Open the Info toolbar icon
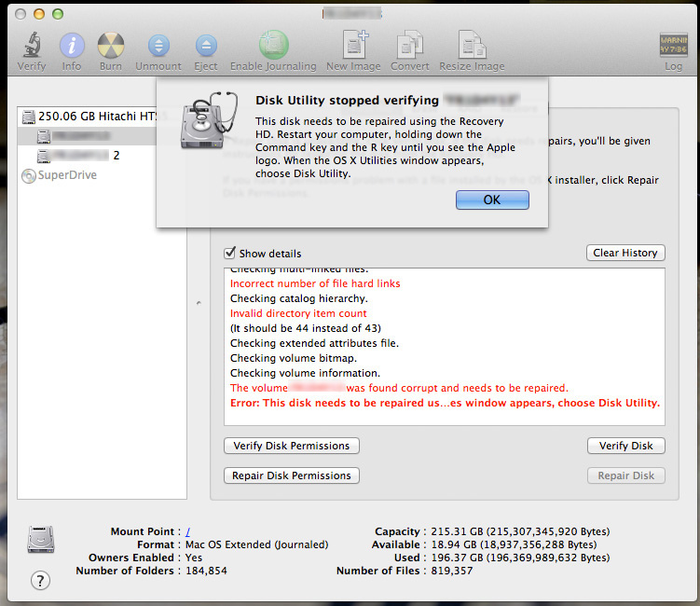 tap(72, 45)
